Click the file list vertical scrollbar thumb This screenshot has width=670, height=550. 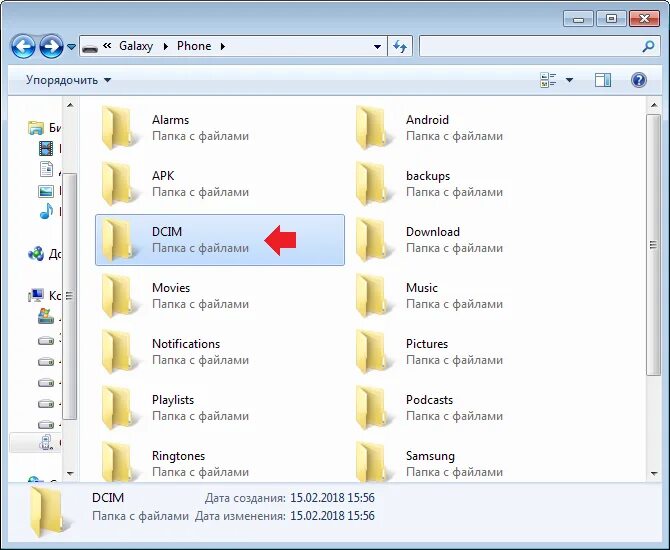point(653,245)
